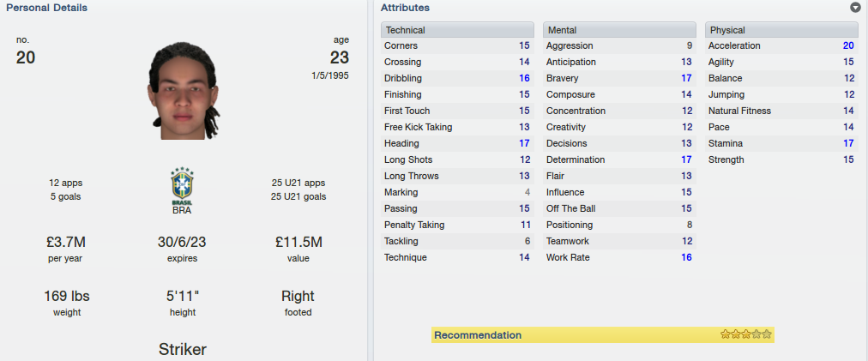
Task: Select the Technical attributes header
Action: (457, 30)
